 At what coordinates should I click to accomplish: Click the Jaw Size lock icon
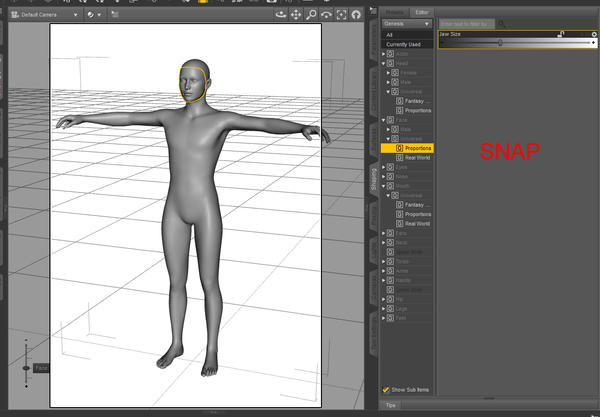pyautogui.click(x=561, y=34)
